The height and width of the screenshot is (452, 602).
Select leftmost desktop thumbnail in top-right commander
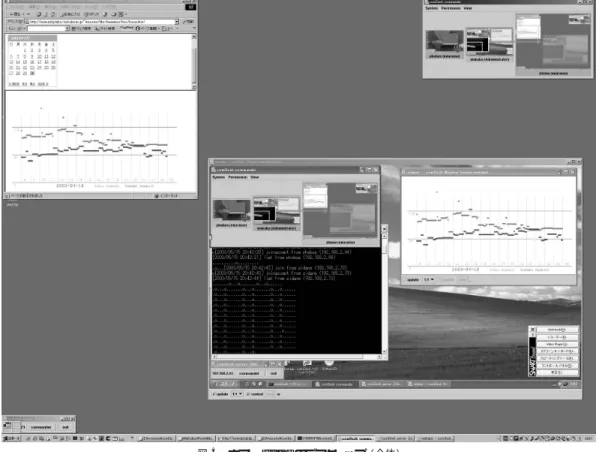(x=445, y=43)
